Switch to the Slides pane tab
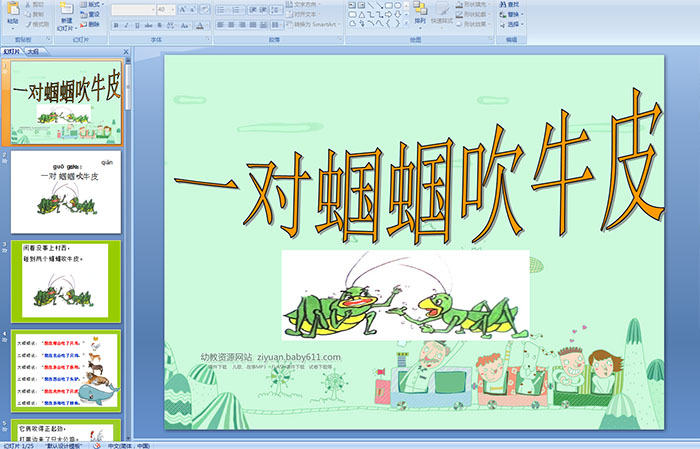Screen dimensions: 700x449 click(12, 52)
